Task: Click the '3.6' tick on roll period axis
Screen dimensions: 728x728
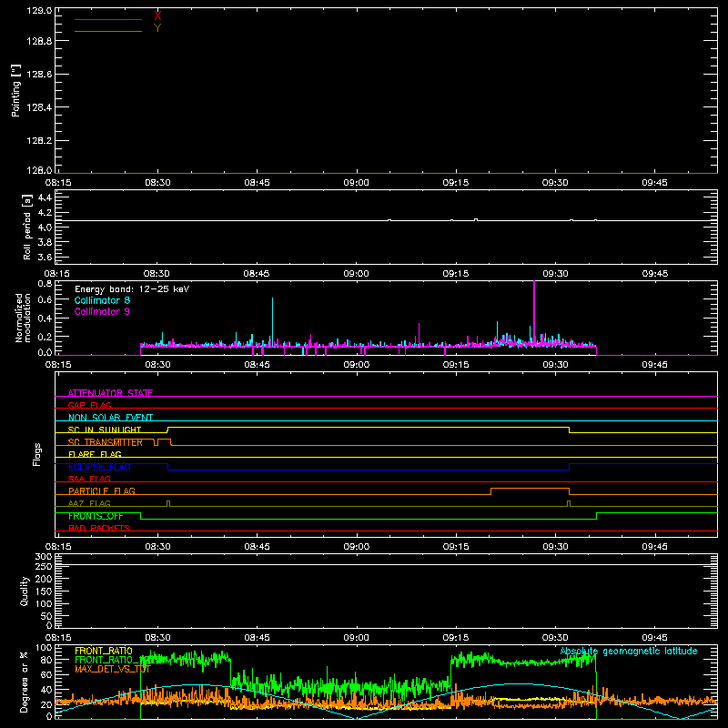Action: tap(45, 257)
